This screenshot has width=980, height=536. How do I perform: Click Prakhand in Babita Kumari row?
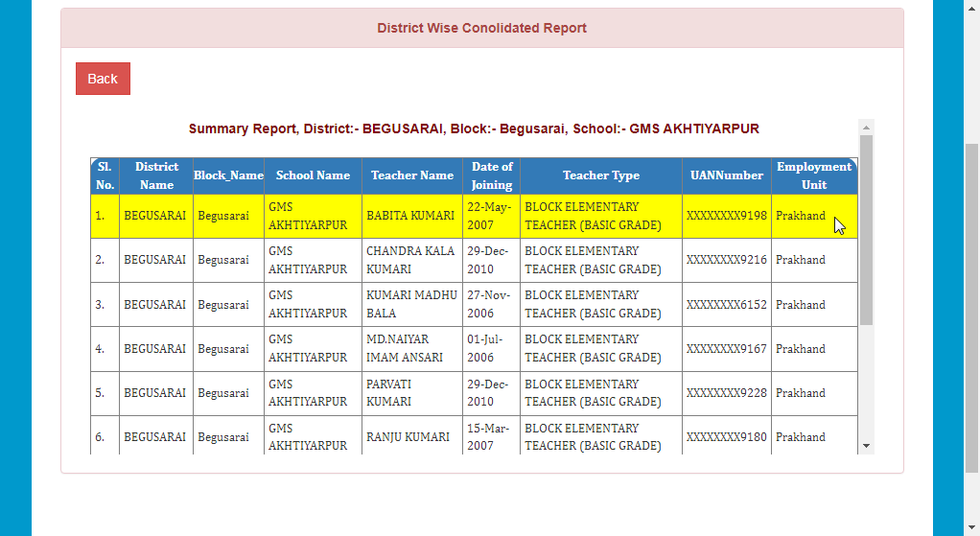tap(801, 216)
